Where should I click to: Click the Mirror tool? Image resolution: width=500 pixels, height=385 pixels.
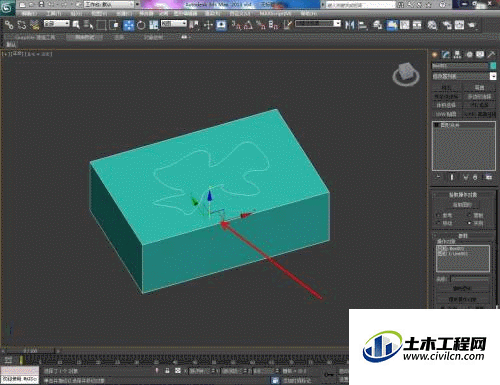tap(349, 25)
